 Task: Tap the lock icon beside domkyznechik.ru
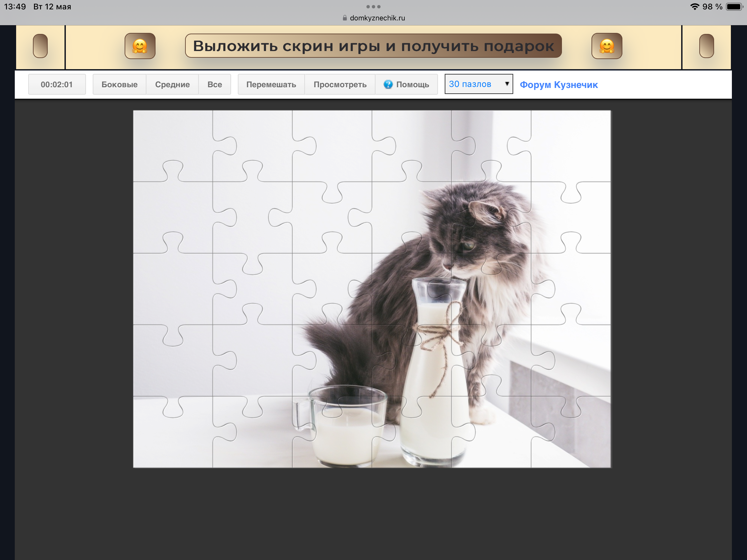click(345, 18)
